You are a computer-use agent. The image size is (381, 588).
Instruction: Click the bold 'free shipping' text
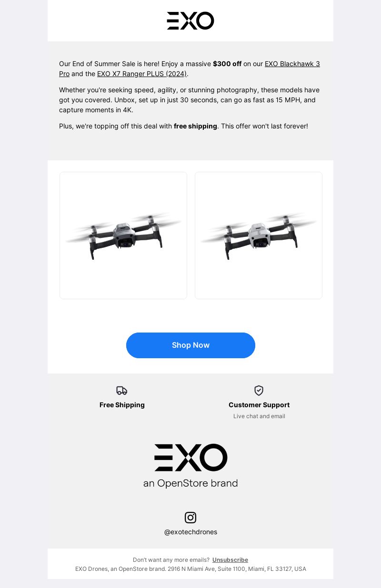click(195, 126)
